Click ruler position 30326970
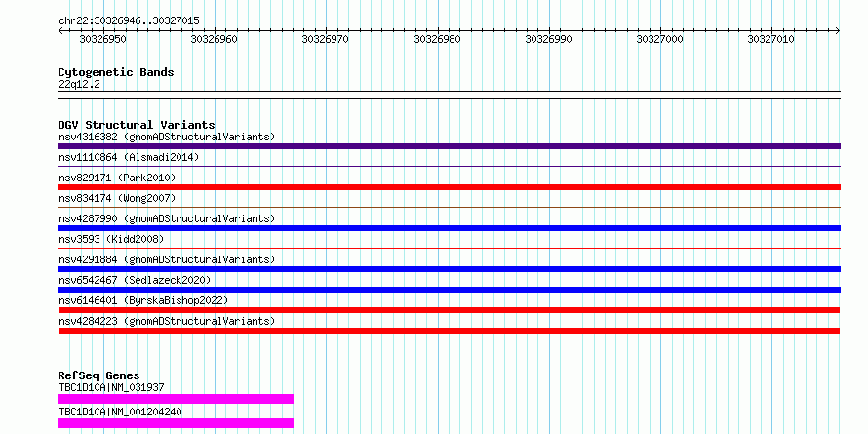Screen dimensions: 868x434 coord(325,39)
